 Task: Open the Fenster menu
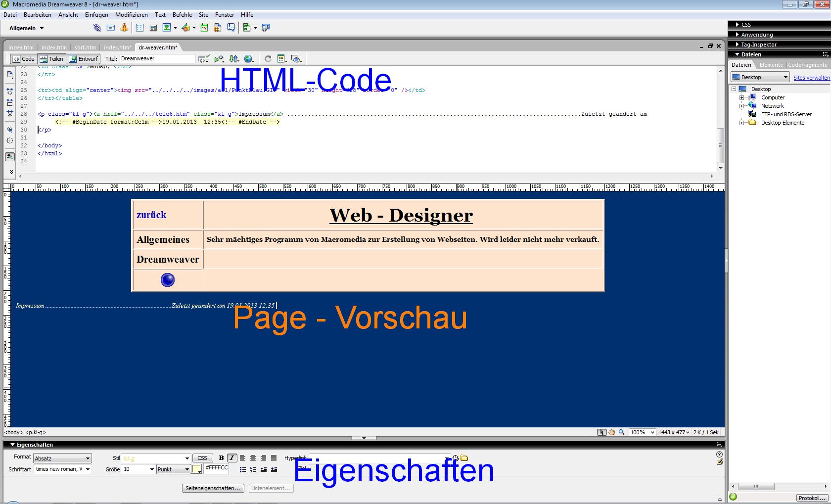224,15
